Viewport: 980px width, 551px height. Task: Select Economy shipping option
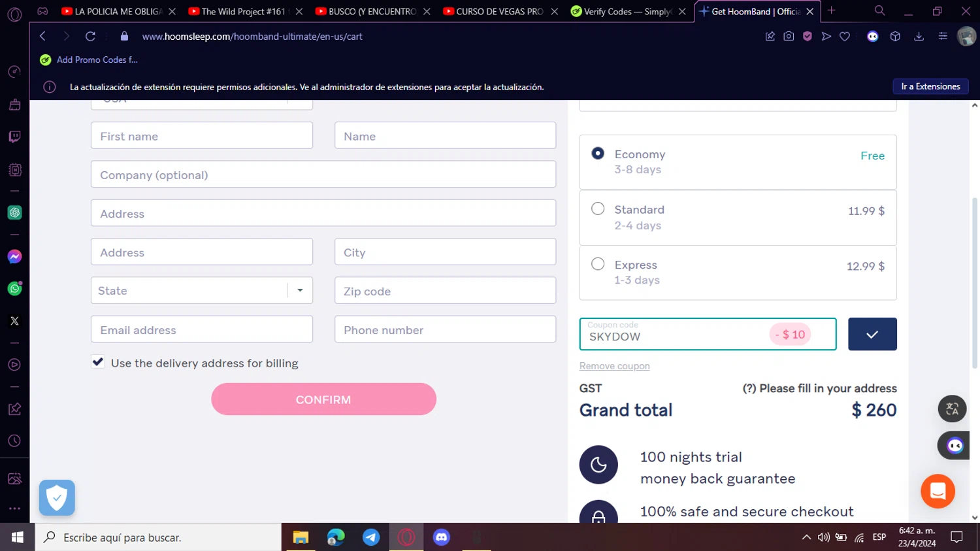point(598,154)
